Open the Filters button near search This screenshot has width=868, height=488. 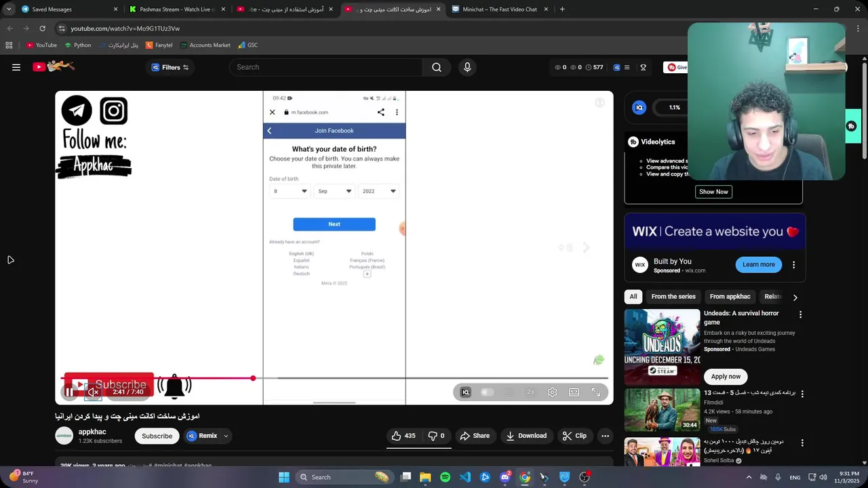coord(170,67)
